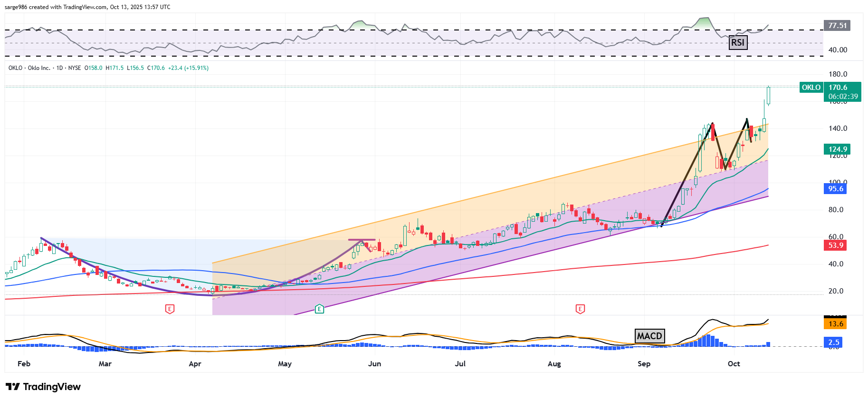Click the red earnings marker before April
868x401 pixels.
[x=170, y=309]
